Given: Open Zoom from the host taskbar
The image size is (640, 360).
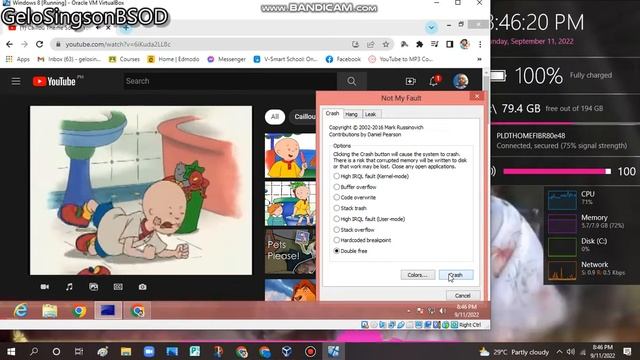Looking at the screenshot, I should click(149, 351).
